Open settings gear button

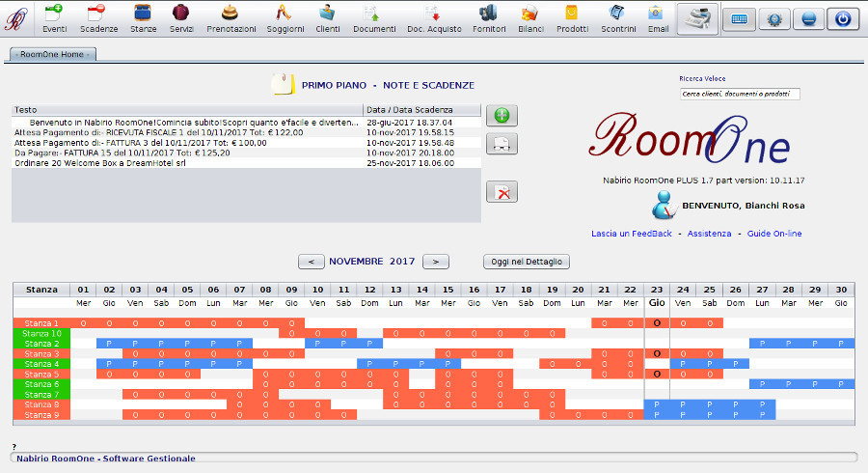(x=773, y=19)
